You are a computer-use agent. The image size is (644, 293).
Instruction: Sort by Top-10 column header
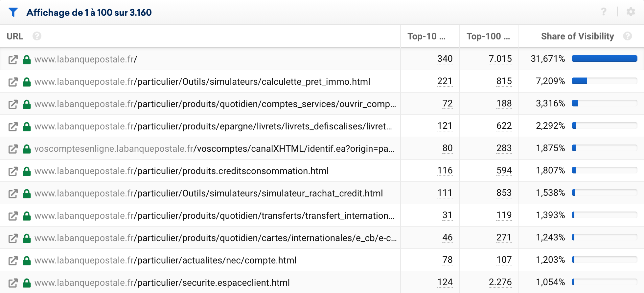click(426, 36)
